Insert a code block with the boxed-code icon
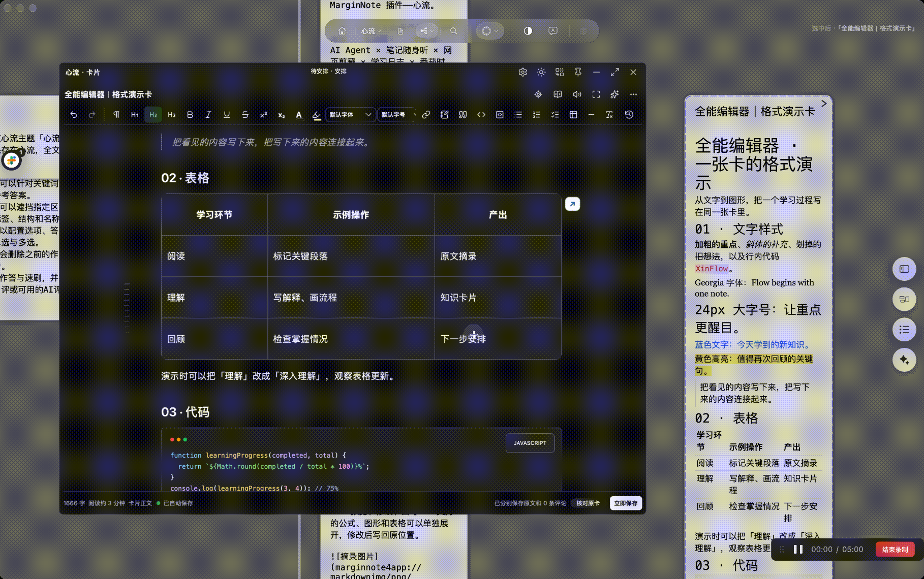 click(x=500, y=115)
